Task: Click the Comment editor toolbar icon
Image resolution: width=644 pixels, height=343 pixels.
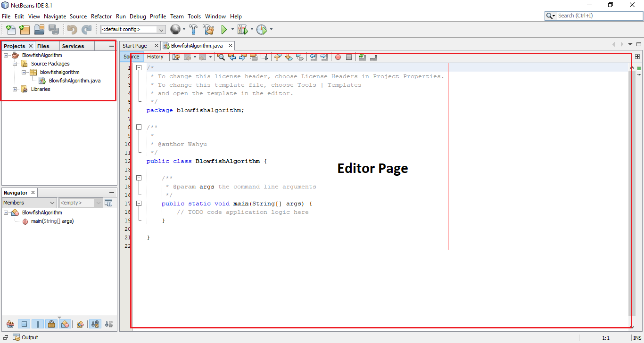Action: point(362,57)
